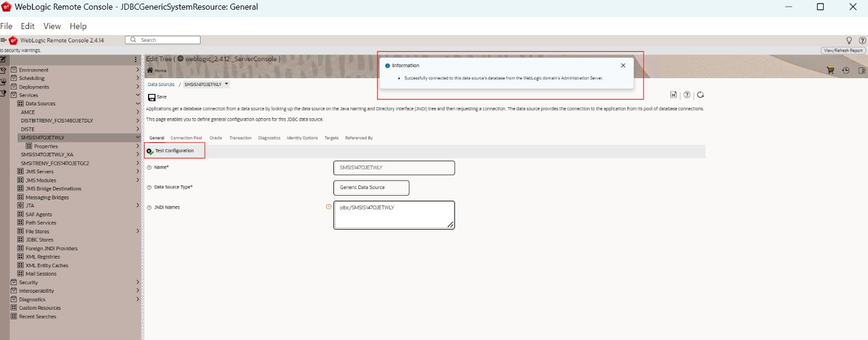Switch to the Targets tab
The width and height of the screenshot is (868, 340).
pos(332,138)
